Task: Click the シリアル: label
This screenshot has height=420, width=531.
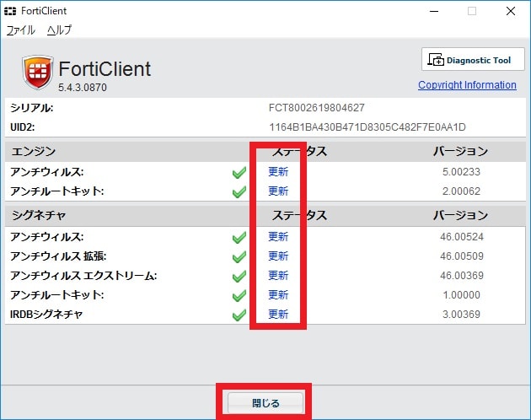Action: coord(32,108)
